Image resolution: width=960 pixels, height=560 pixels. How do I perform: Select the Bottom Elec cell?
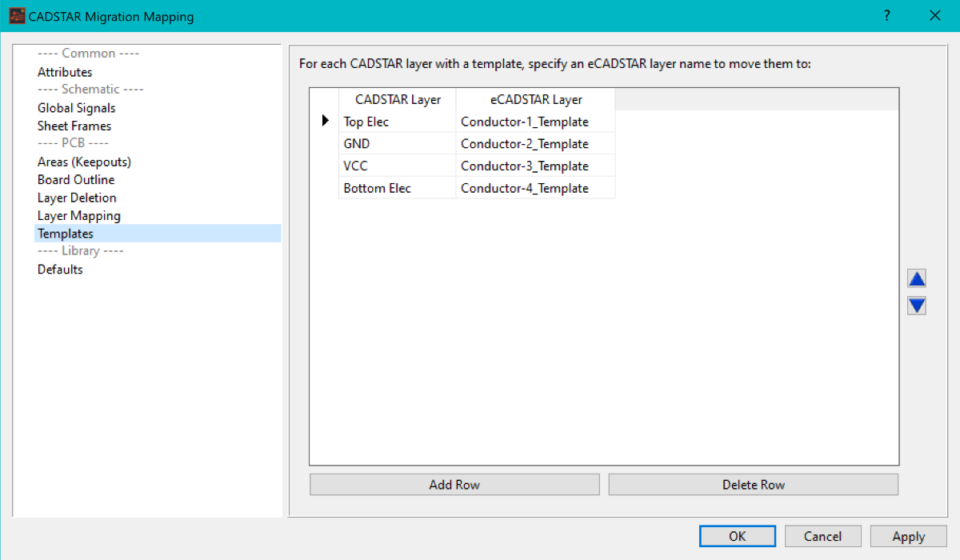click(x=398, y=188)
